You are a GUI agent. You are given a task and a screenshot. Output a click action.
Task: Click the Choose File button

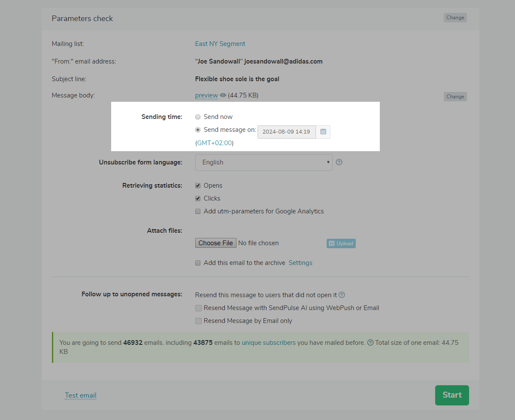[x=215, y=243]
